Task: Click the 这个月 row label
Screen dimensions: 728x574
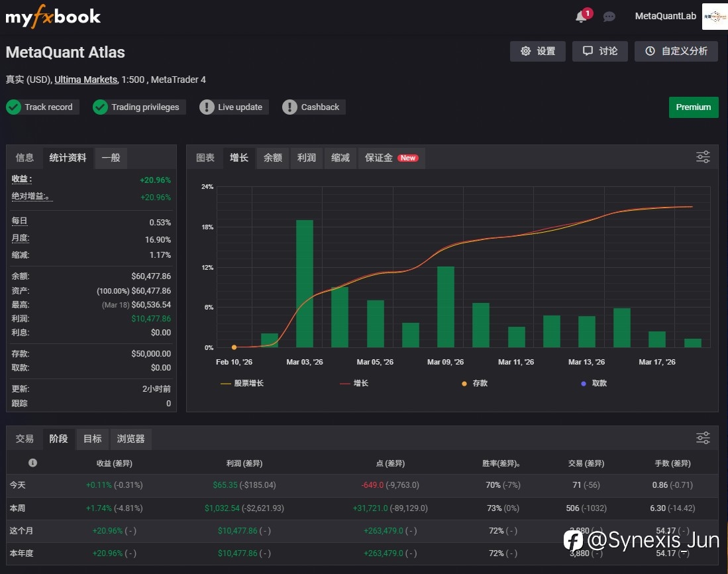Action: point(21,530)
